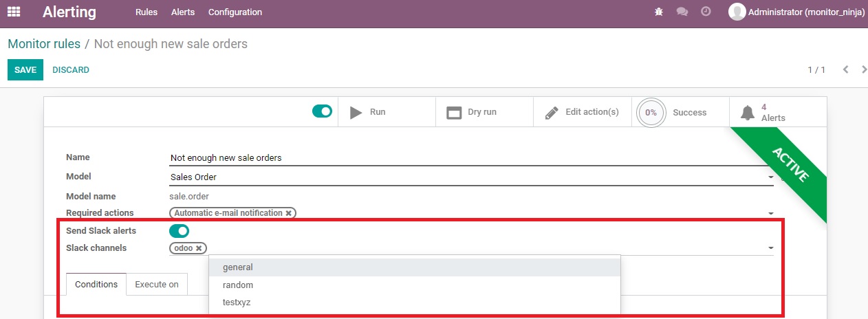Image resolution: width=868 pixels, height=319 pixels.
Task: Select general from the channel list
Action: click(238, 267)
